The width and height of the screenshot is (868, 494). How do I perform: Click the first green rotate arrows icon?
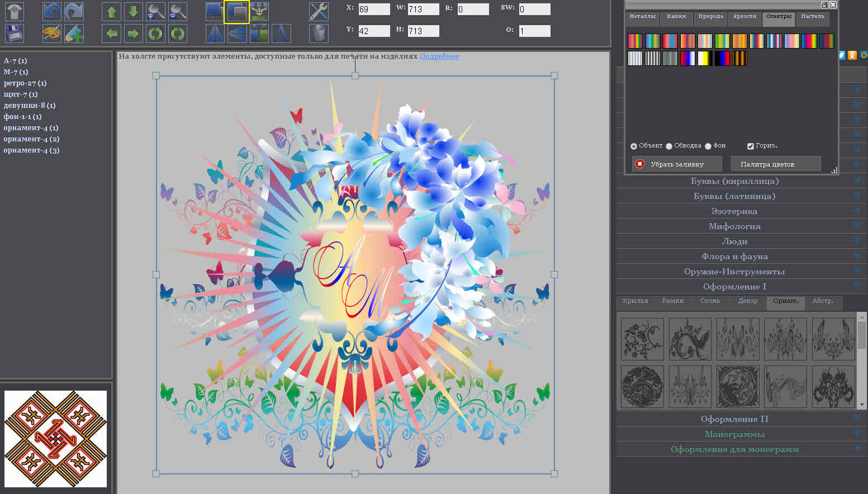(x=155, y=34)
